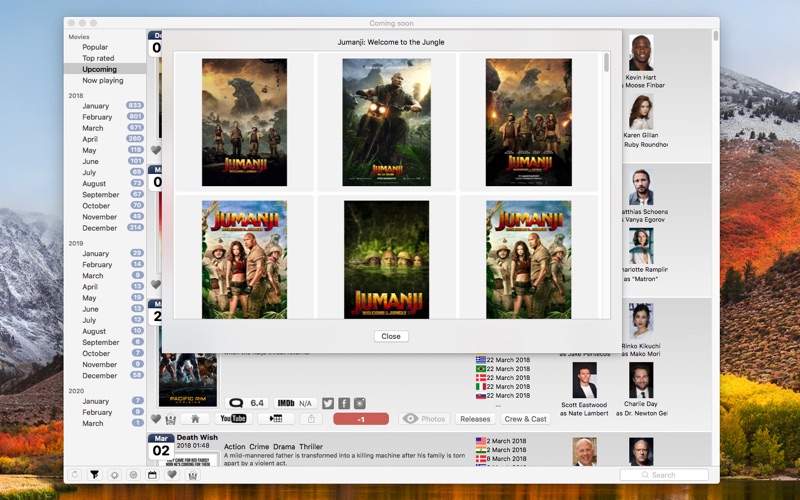800x500 pixels.
Task: Click the red -1 countdown button
Action: (361, 419)
